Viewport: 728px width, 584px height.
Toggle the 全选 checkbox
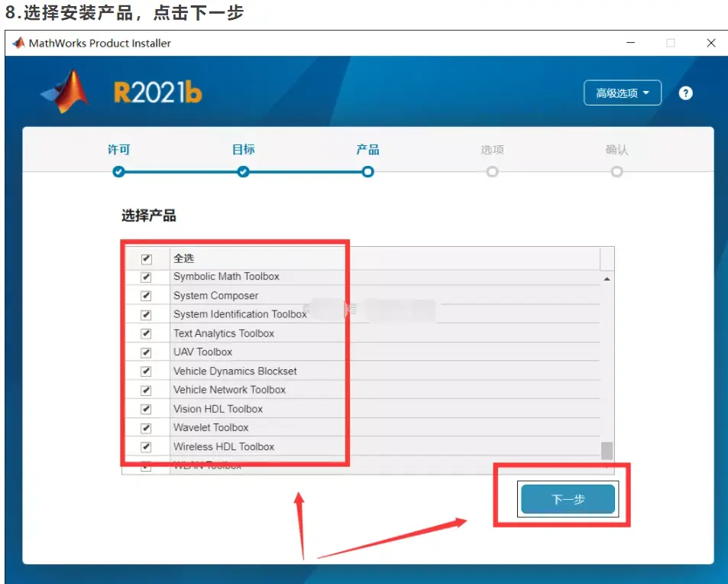146,259
